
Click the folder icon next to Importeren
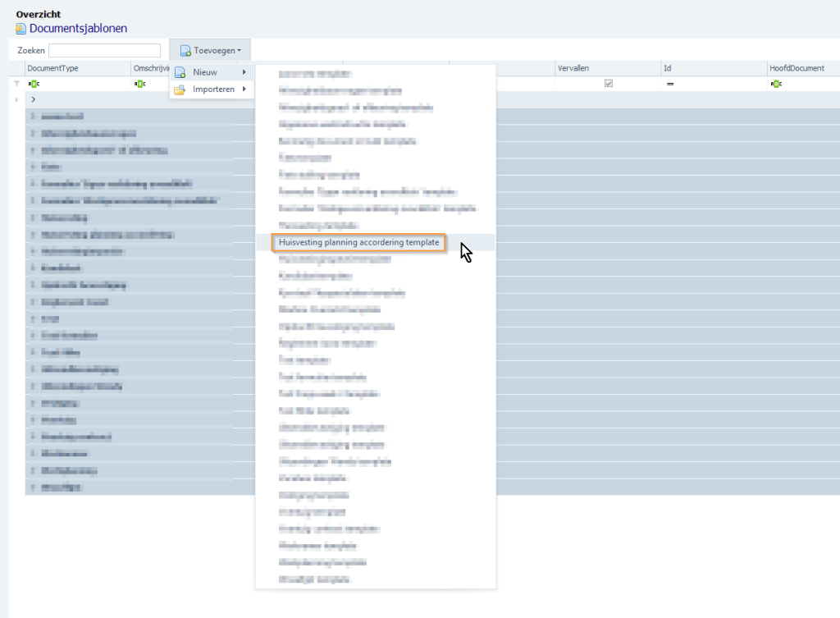tap(179, 89)
